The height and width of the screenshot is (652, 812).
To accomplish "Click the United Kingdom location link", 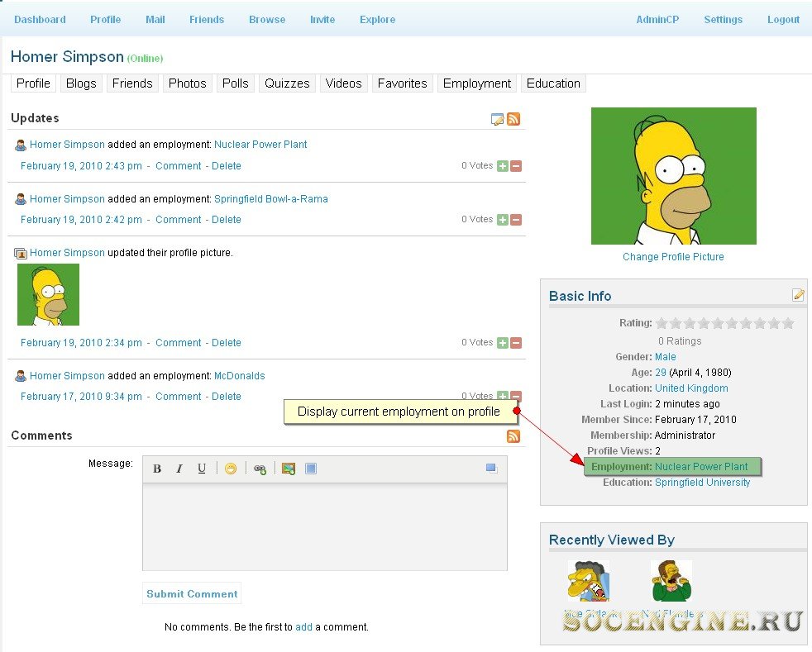I will click(691, 388).
